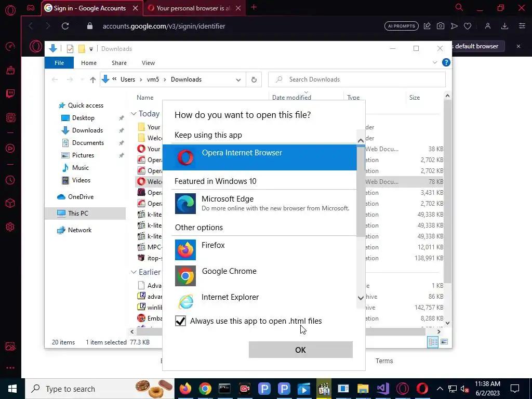Open Opera AI Prompts button
The image size is (532, 399).
point(402,26)
